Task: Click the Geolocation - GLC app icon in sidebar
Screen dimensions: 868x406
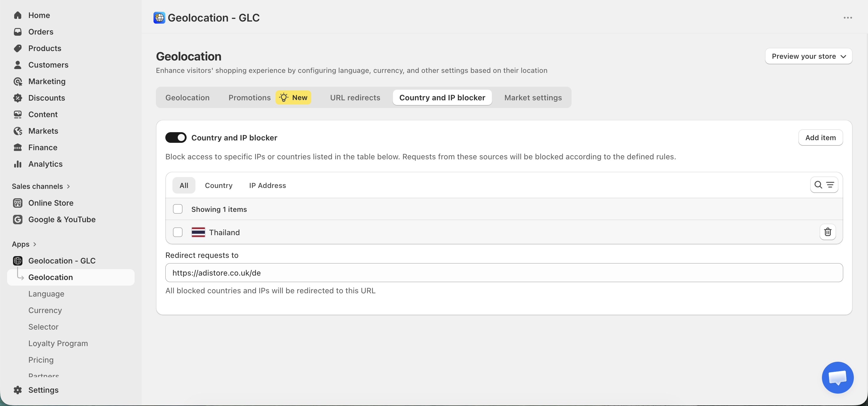Action: [x=17, y=261]
